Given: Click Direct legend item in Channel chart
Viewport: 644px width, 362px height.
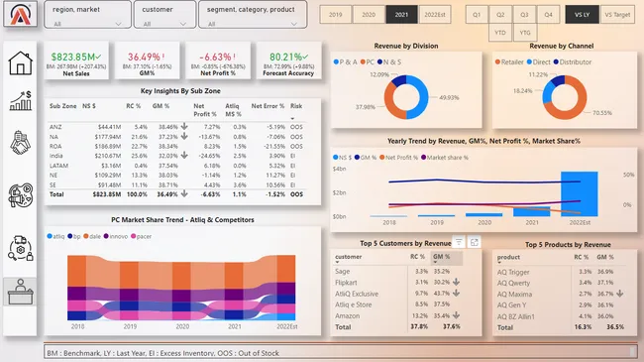Looking at the screenshot, I should point(538,61).
